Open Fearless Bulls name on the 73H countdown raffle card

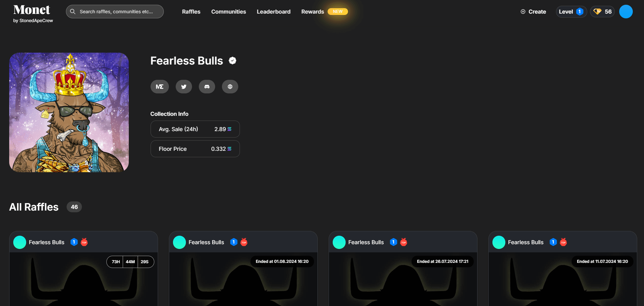coord(47,242)
